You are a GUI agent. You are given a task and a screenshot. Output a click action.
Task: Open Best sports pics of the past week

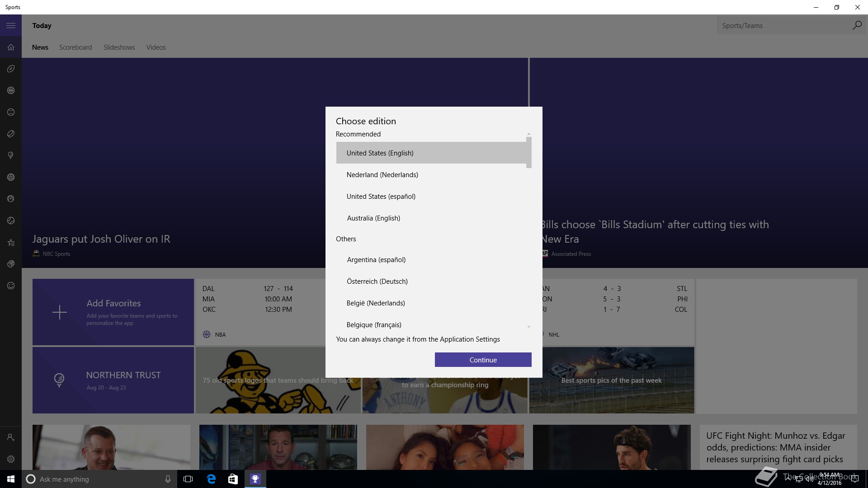pos(612,380)
